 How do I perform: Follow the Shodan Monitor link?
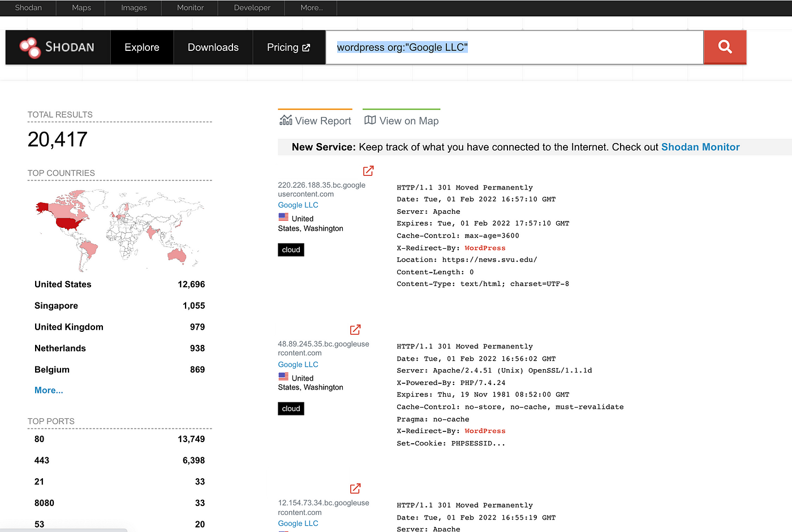click(x=700, y=147)
